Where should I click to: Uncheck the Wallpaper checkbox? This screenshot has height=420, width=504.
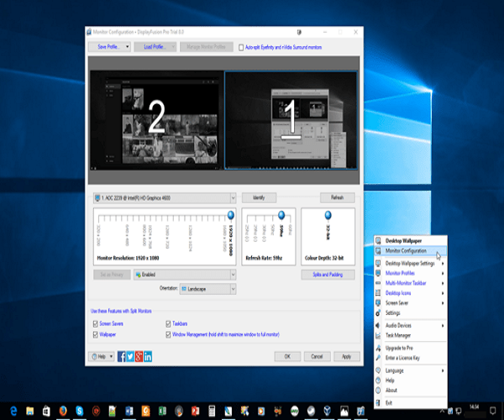coord(96,335)
